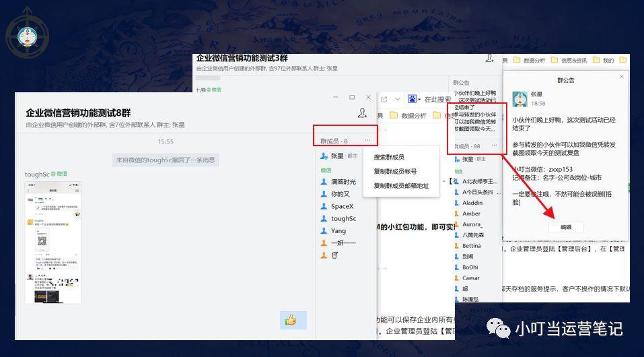Click the share icon in the browser toolbar
Screen dimensions: 644x357
(384, 99)
